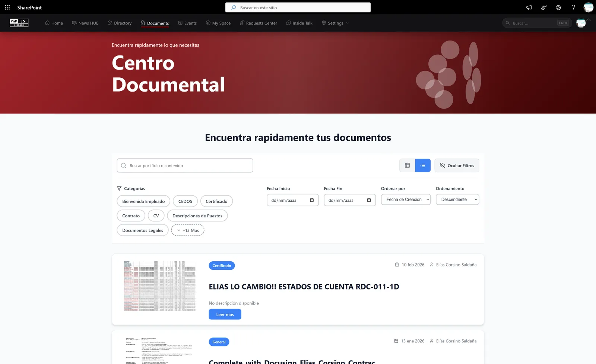
Task: Open the Ordenamiento Descendiente dropdown
Action: tap(457, 199)
